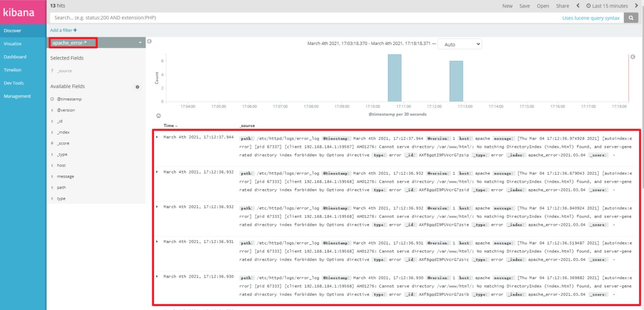This screenshot has height=310, width=644.
Task: Select _score available field
Action: [x=63, y=143]
